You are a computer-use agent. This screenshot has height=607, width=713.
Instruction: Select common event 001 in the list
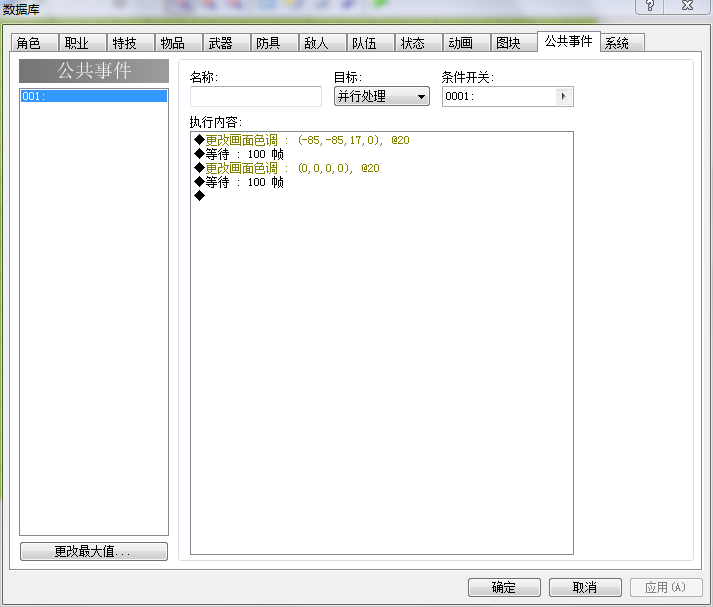(x=94, y=96)
